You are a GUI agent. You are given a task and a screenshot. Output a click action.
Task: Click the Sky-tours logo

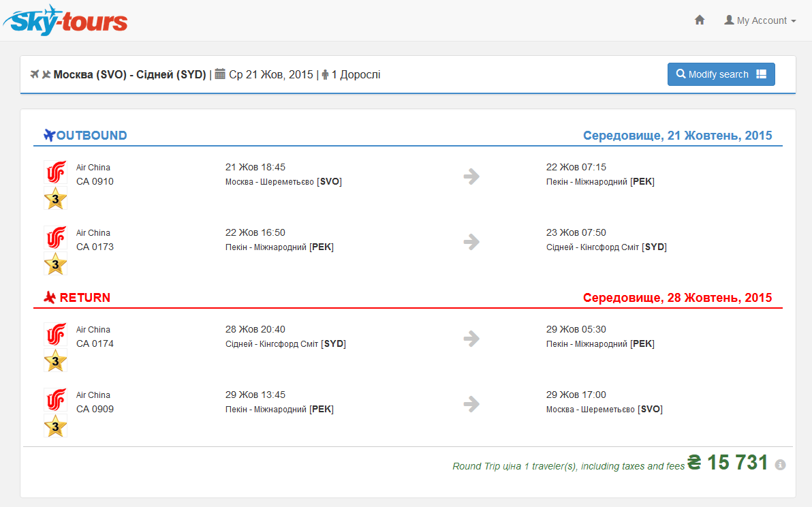click(65, 20)
